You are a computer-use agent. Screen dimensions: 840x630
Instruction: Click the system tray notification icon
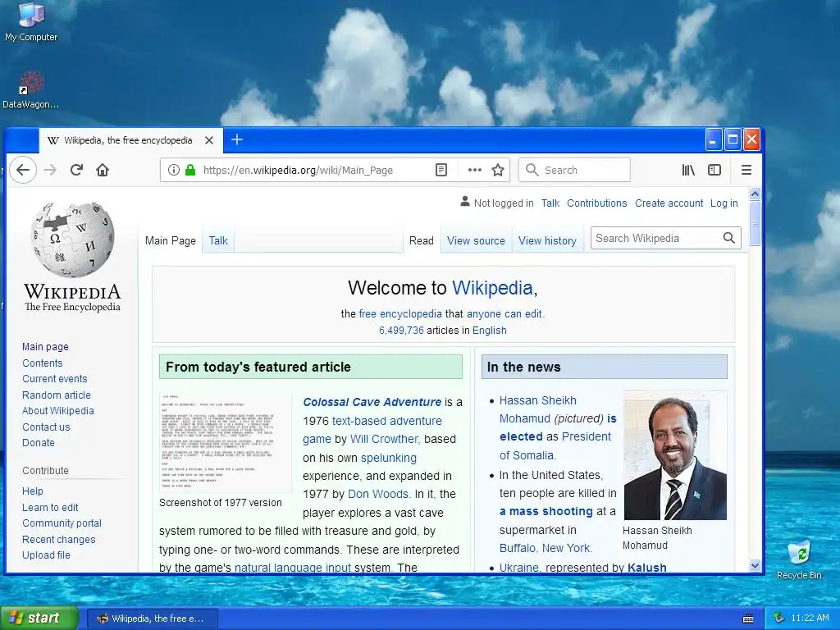click(779, 618)
